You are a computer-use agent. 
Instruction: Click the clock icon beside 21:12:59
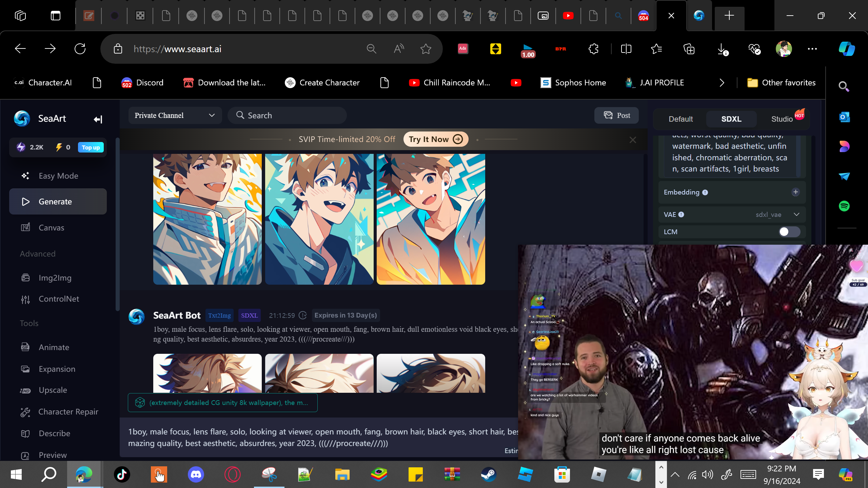click(303, 316)
